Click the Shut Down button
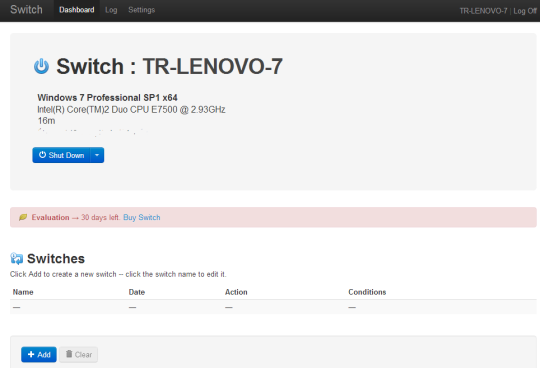This screenshot has width=540, height=368. (61, 155)
